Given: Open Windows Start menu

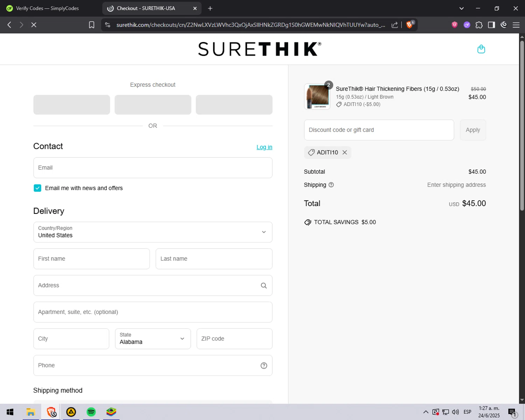Looking at the screenshot, I should (10, 412).
